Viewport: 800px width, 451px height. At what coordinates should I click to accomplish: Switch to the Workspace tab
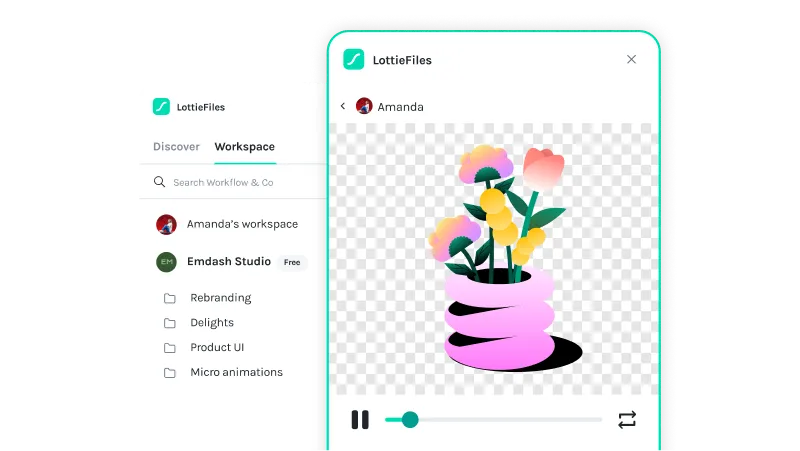click(x=244, y=146)
